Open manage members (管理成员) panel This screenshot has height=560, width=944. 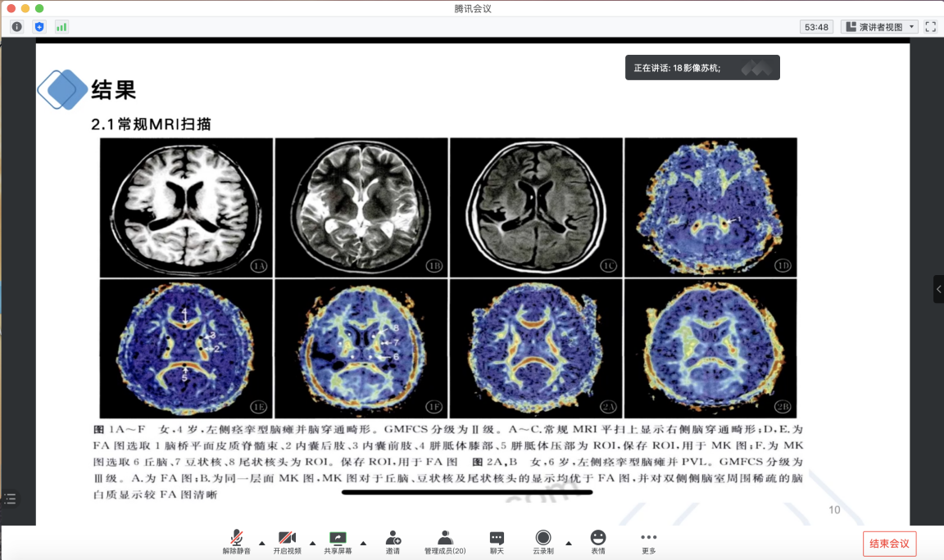click(x=445, y=539)
